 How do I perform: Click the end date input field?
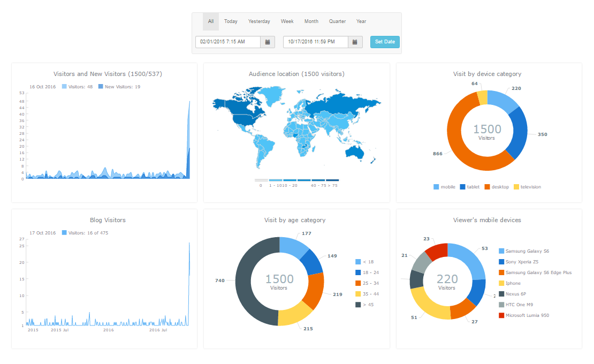(x=316, y=42)
